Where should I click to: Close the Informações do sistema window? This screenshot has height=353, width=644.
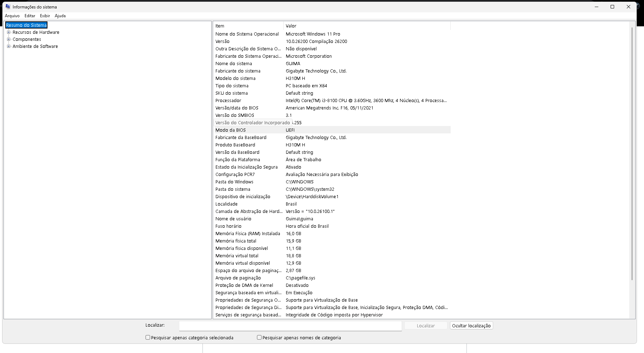pos(629,7)
